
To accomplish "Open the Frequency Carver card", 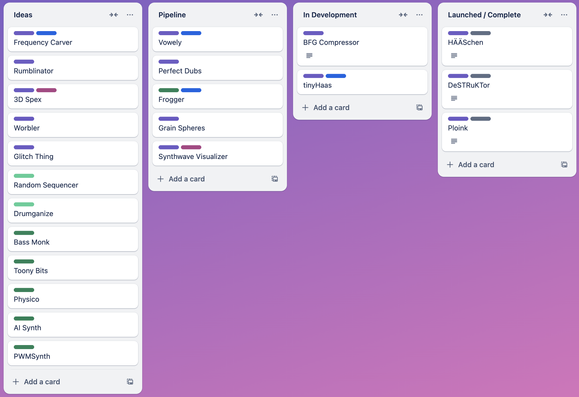I will pyautogui.click(x=73, y=39).
